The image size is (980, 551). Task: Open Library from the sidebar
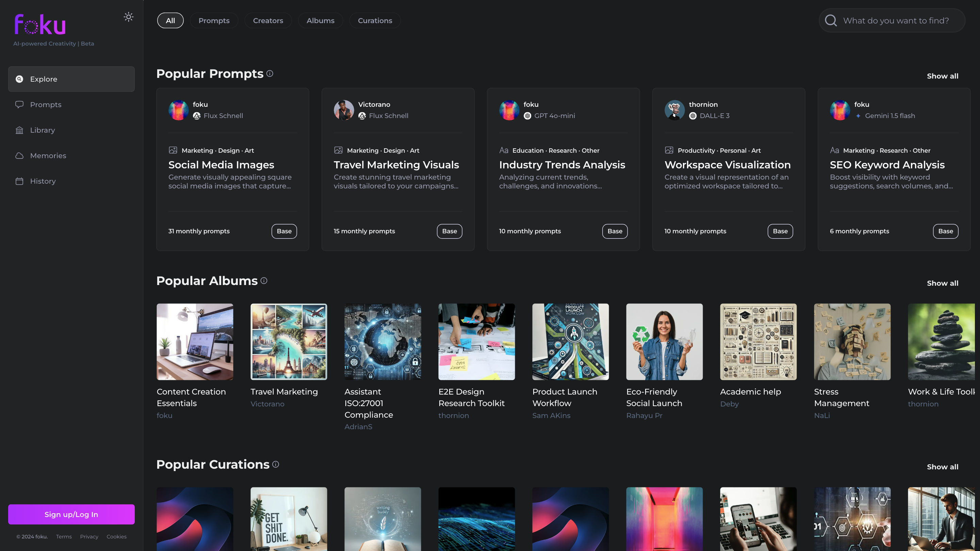pyautogui.click(x=42, y=130)
